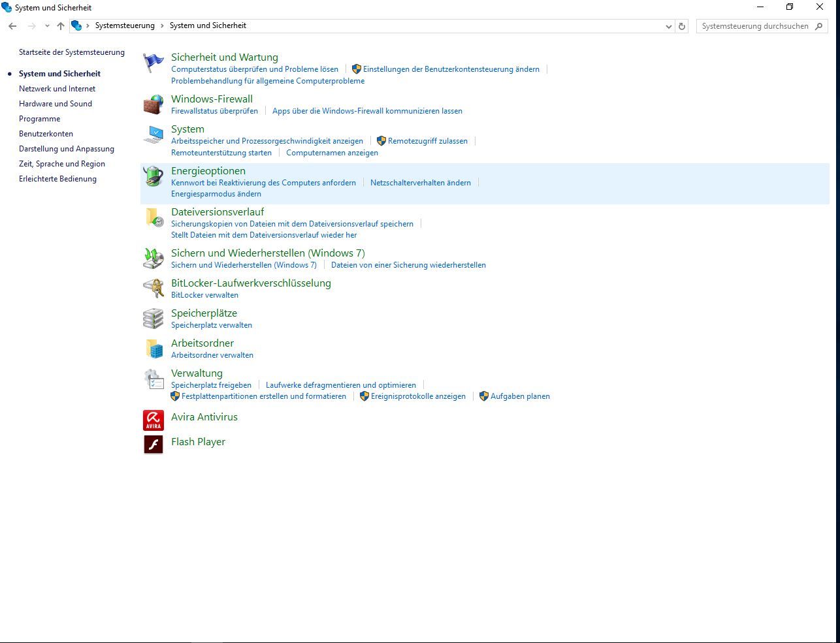Click the Flash Player icon
The height and width of the screenshot is (643, 840).
point(153,445)
